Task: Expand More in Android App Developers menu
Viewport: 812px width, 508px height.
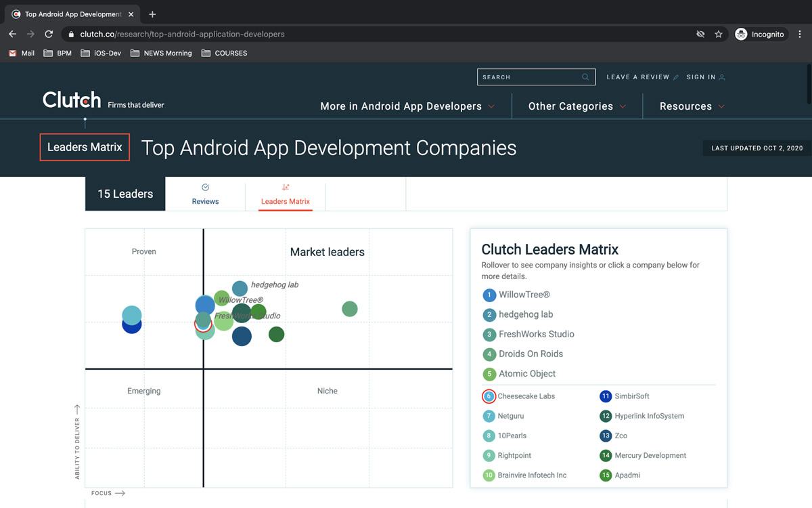Action: (407, 106)
